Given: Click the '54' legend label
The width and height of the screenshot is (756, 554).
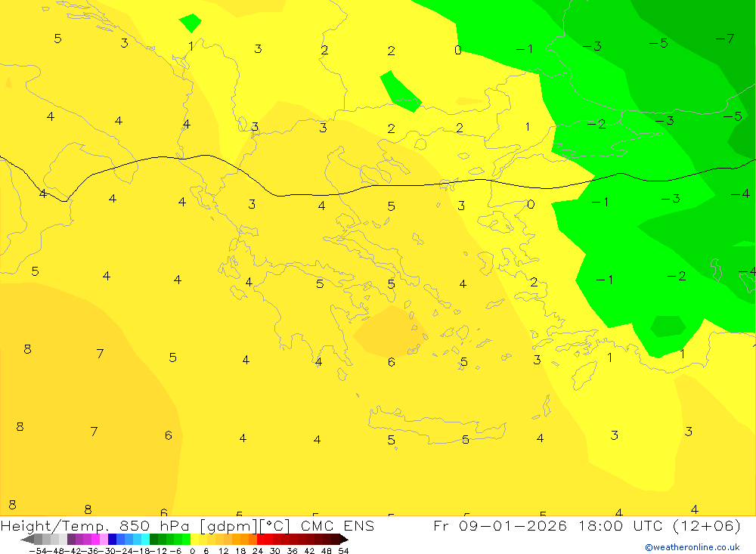Looking at the screenshot, I should (343, 551).
